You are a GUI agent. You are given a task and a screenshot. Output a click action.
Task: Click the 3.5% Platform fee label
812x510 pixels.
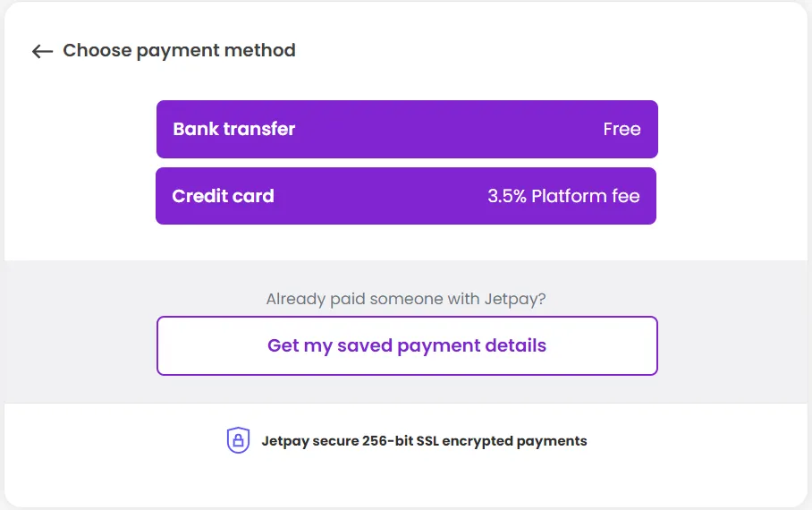(563, 196)
